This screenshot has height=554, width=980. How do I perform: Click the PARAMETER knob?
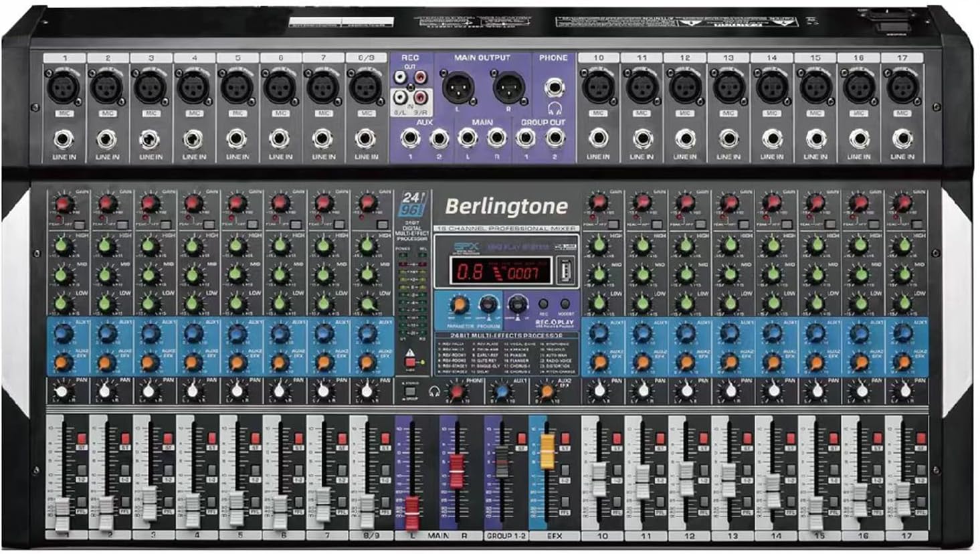pos(459,305)
